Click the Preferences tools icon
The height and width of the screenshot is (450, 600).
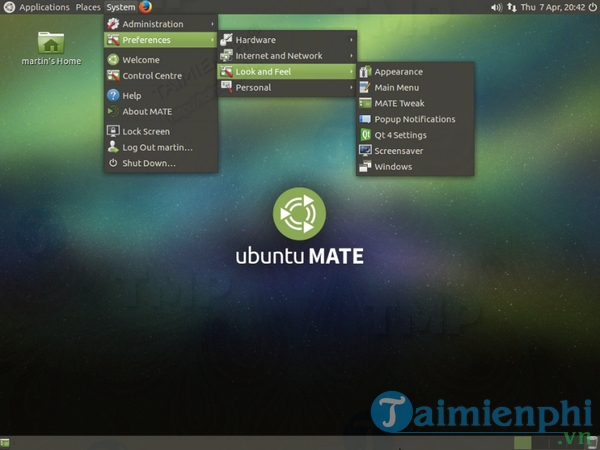[x=113, y=40]
